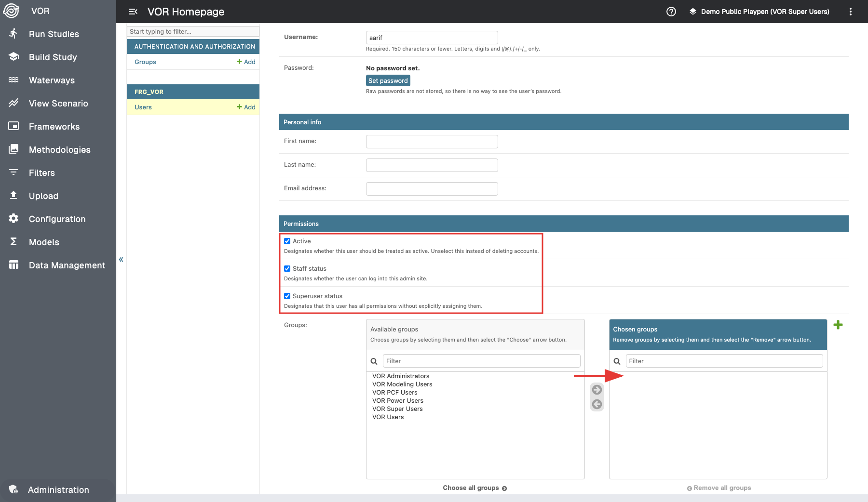Click the Run Studies runner icon
The width and height of the screenshot is (868, 502).
click(x=14, y=34)
